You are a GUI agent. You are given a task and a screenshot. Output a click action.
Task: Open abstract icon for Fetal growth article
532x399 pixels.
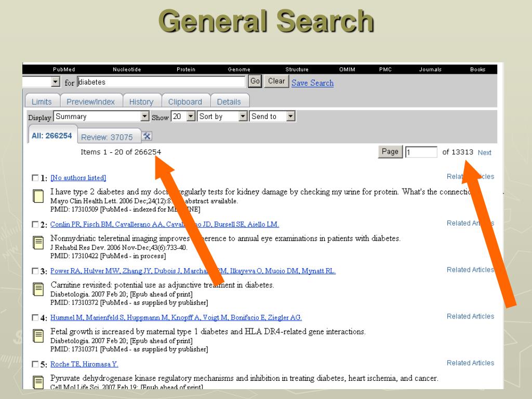[x=38, y=336]
